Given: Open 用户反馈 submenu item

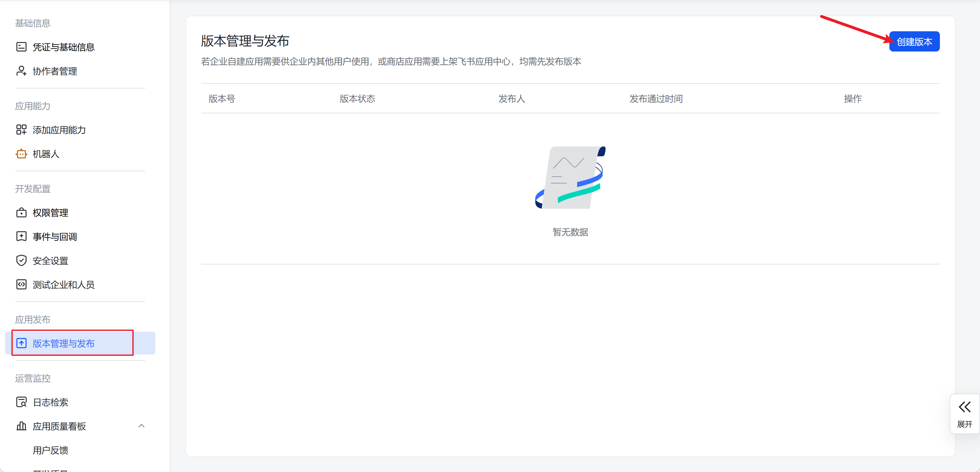Looking at the screenshot, I should coord(51,450).
